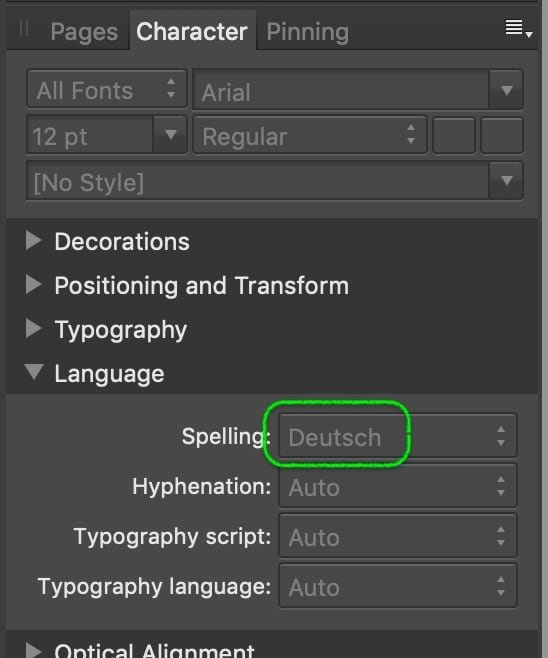This screenshot has width=548, height=658.
Task: Open the Arial font family dropdown arrow
Action: coord(506,90)
